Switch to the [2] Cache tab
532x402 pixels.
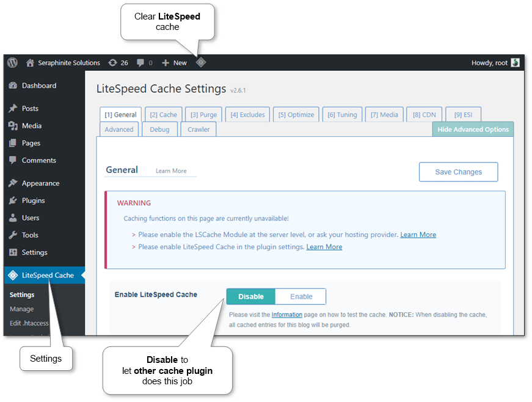pyautogui.click(x=164, y=115)
